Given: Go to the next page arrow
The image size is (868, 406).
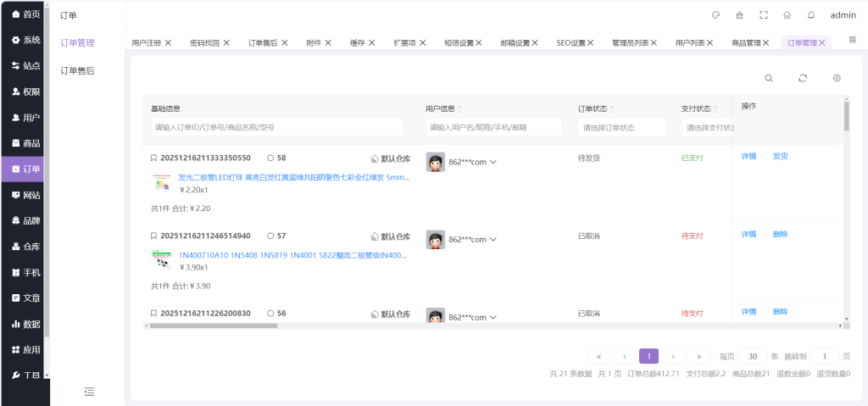Looking at the screenshot, I should (673, 356).
